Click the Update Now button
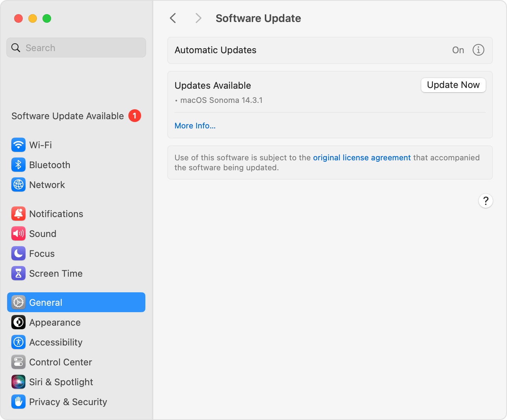Image resolution: width=507 pixels, height=420 pixels. pyautogui.click(x=453, y=85)
